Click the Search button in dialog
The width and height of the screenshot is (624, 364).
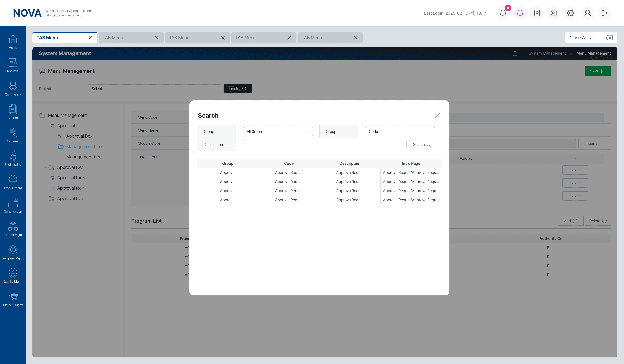(422, 145)
